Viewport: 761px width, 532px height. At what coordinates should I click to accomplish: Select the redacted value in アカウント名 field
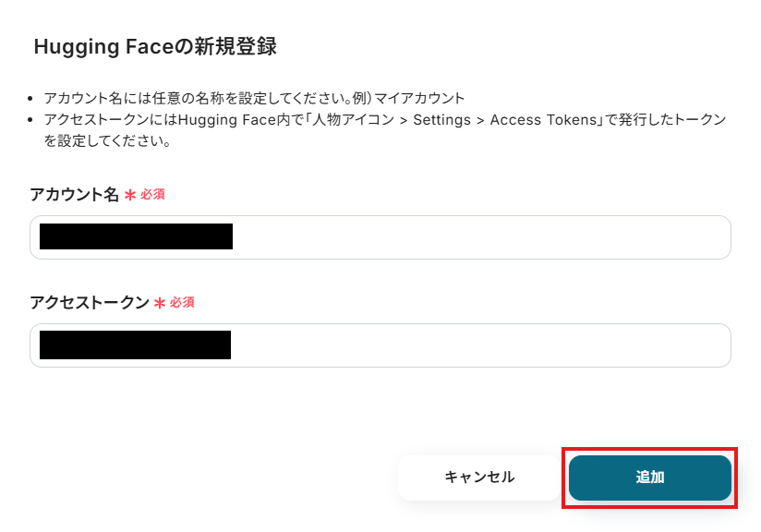coord(136,237)
